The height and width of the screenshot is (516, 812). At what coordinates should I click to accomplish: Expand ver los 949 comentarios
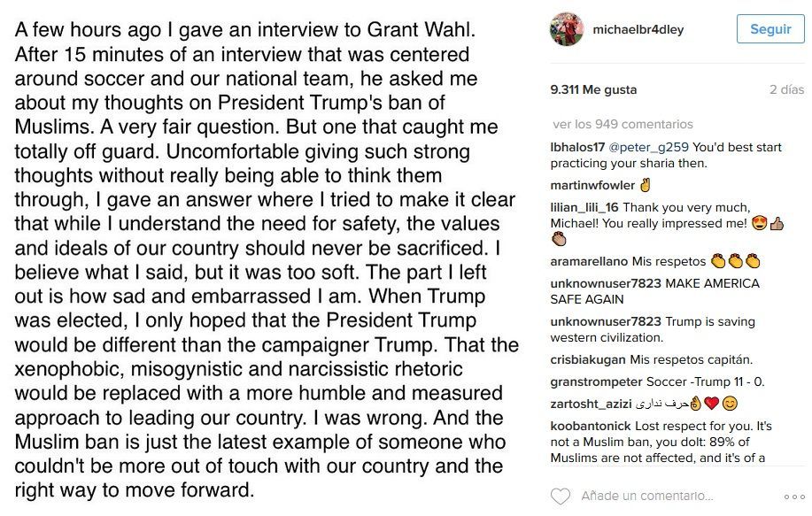pos(623,124)
